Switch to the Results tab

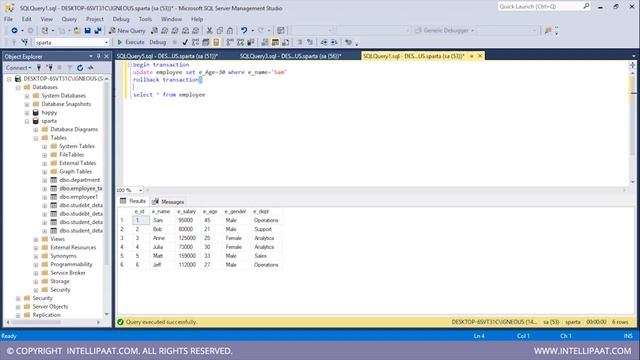pyautogui.click(x=133, y=201)
